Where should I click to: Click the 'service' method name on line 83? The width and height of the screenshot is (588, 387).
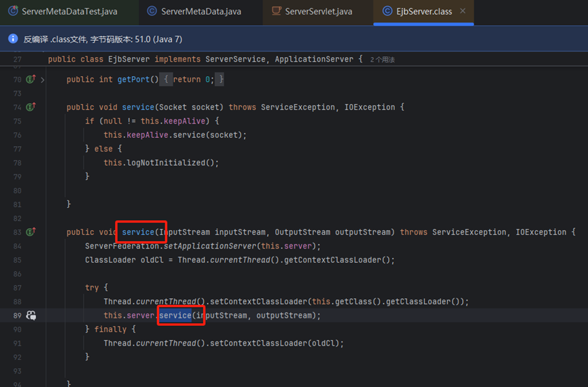click(138, 232)
